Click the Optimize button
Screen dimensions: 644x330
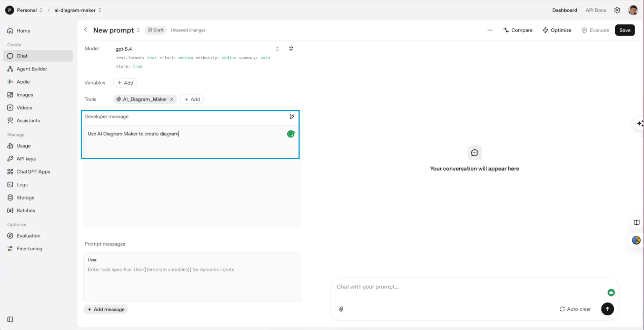click(557, 30)
